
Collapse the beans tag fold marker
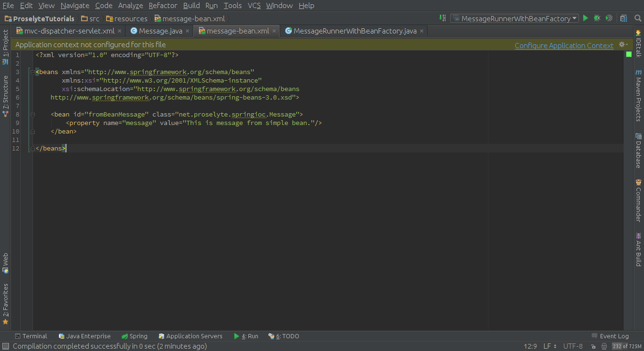[x=32, y=72]
